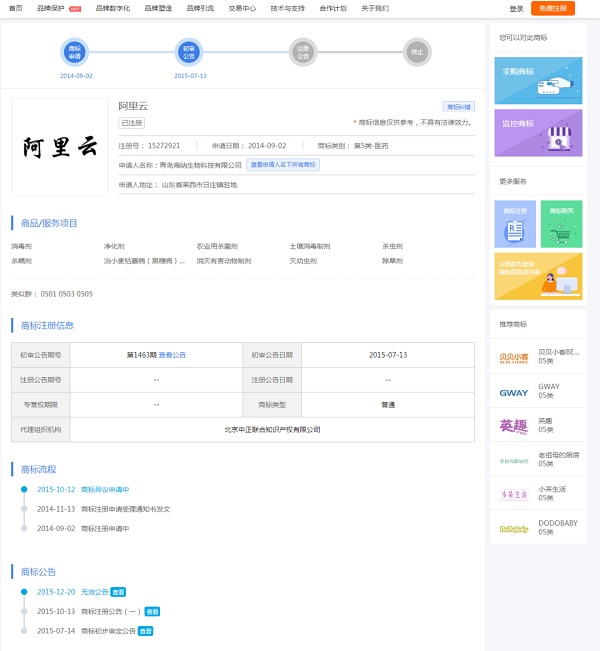
Task: Click the 除草剂 goods item
Action: click(x=392, y=261)
